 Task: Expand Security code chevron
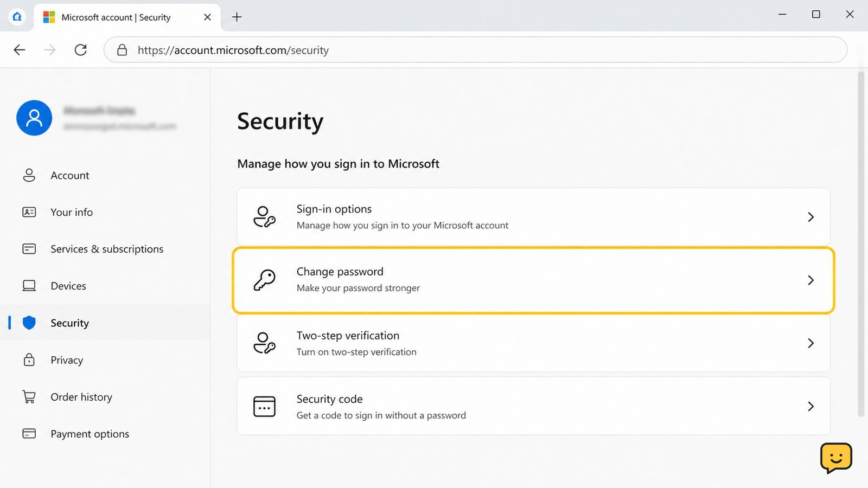click(x=810, y=406)
